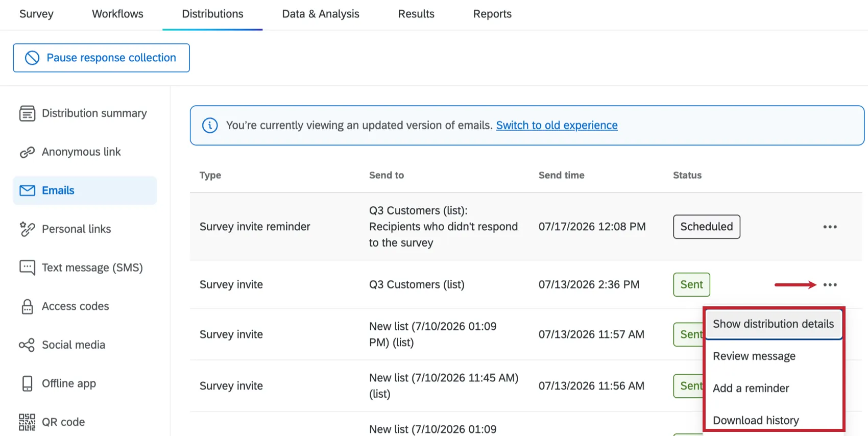The width and height of the screenshot is (868, 436).
Task: Open the Workflows tab
Action: (x=117, y=14)
